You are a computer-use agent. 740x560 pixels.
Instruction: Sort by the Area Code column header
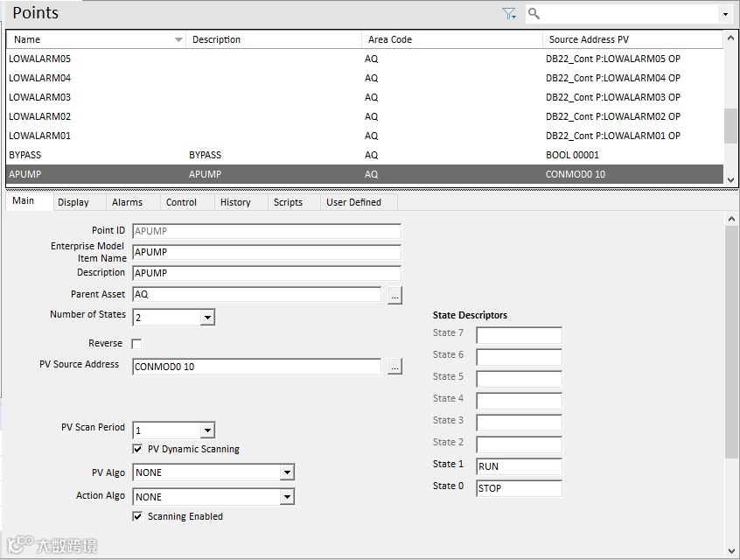point(452,39)
